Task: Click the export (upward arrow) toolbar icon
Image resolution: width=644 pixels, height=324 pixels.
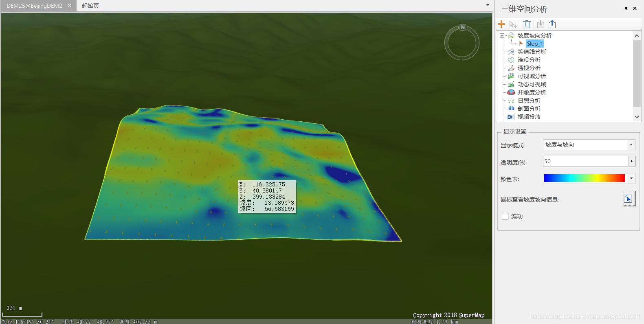Action: [552, 24]
